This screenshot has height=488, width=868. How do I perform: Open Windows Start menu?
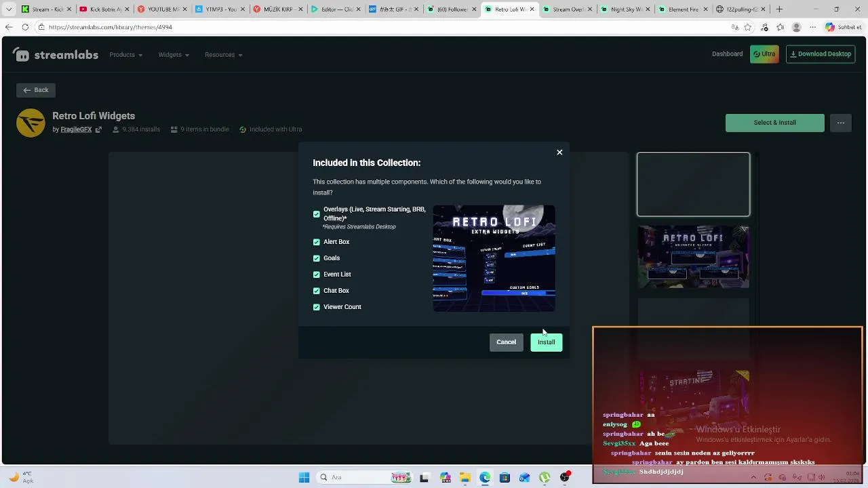coord(304,478)
